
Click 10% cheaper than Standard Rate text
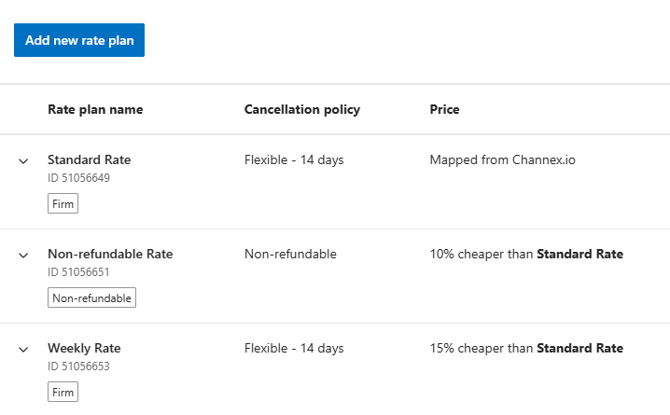526,254
